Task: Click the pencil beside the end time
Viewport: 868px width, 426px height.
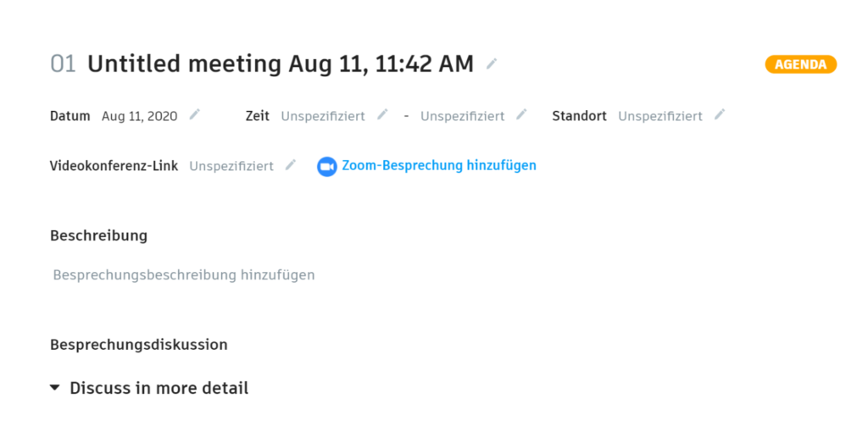Action: [521, 115]
